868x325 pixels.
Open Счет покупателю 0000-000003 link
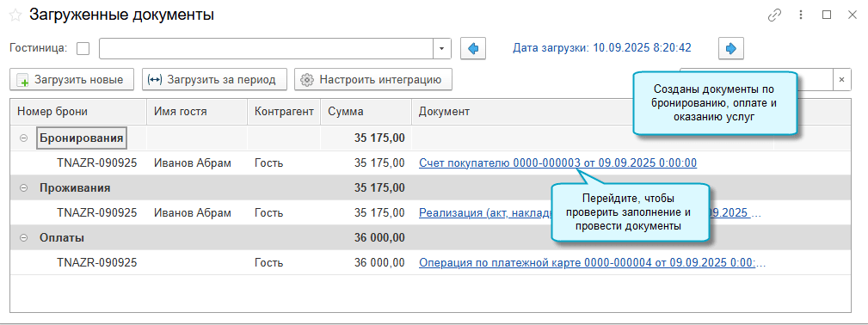pos(558,162)
